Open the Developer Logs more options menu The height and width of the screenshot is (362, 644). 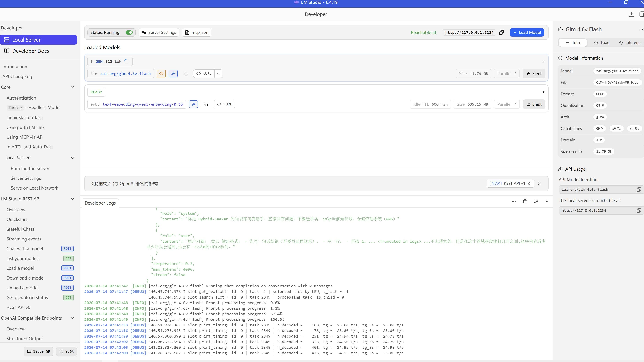(514, 202)
